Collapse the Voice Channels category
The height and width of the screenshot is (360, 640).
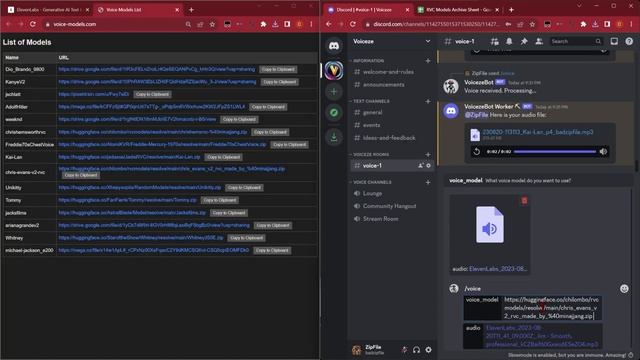tap(372, 182)
